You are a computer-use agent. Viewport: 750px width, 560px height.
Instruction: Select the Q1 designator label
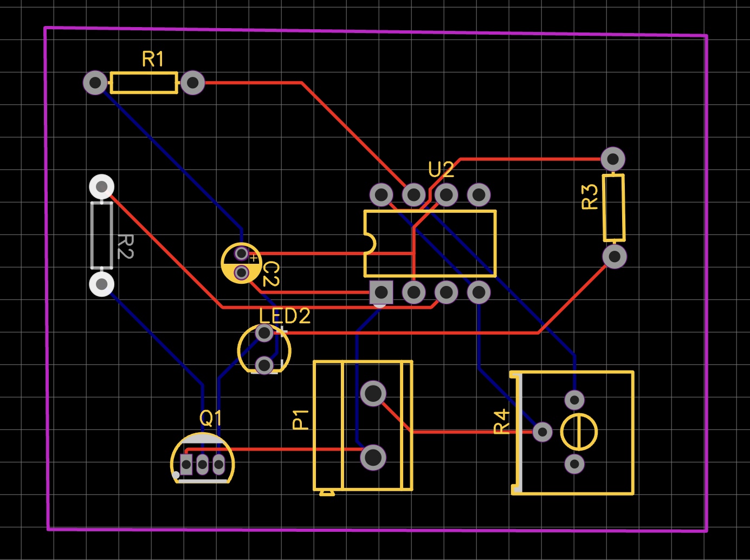coord(210,418)
